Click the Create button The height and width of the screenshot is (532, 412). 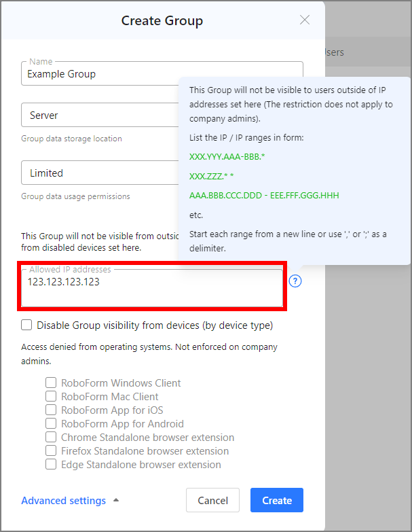pyautogui.click(x=276, y=500)
